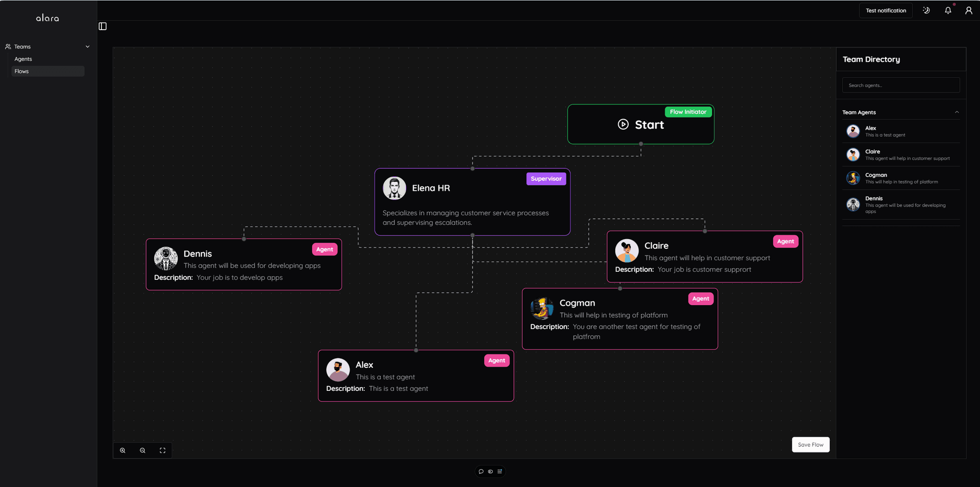The height and width of the screenshot is (487, 980).
Task: Click the Save Flow button
Action: click(810, 444)
